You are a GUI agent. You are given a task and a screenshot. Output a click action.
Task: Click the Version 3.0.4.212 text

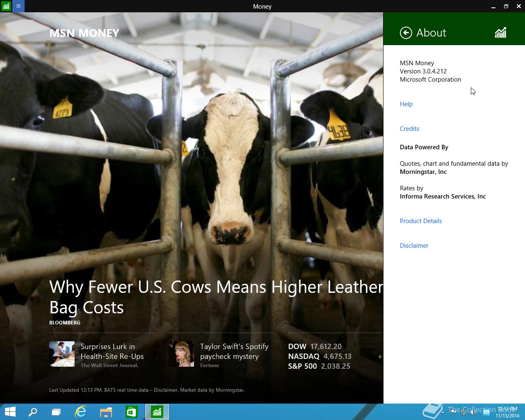click(423, 71)
